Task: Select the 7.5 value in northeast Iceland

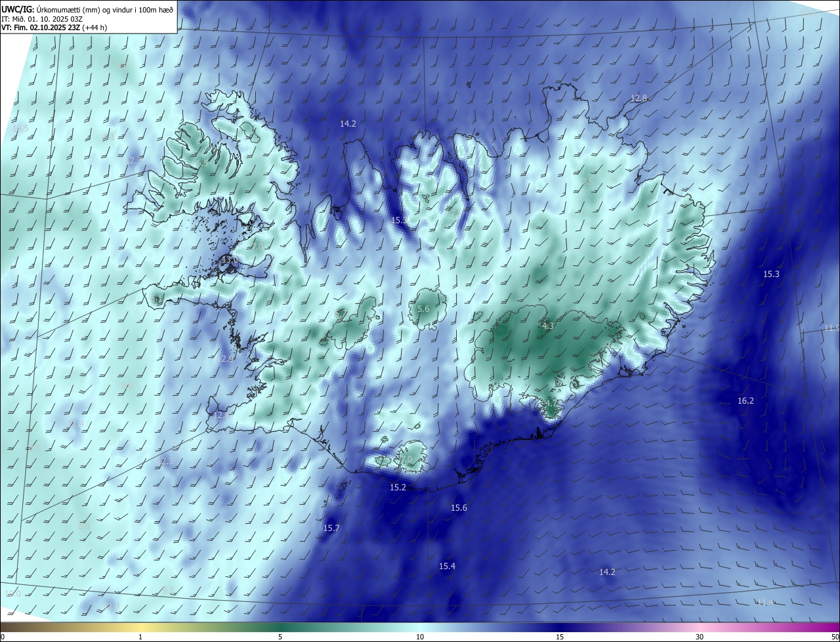Action: click(x=587, y=181)
